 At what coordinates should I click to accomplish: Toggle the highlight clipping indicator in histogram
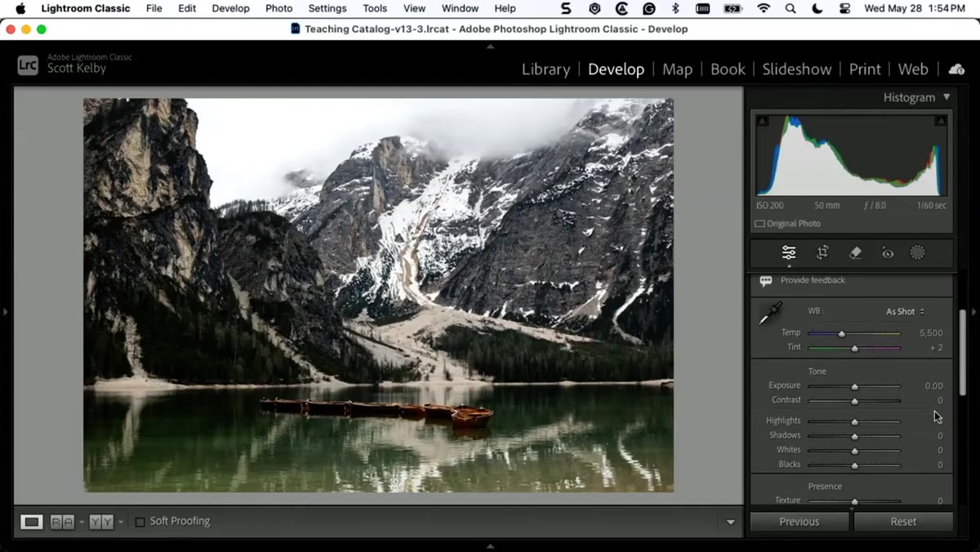(941, 121)
